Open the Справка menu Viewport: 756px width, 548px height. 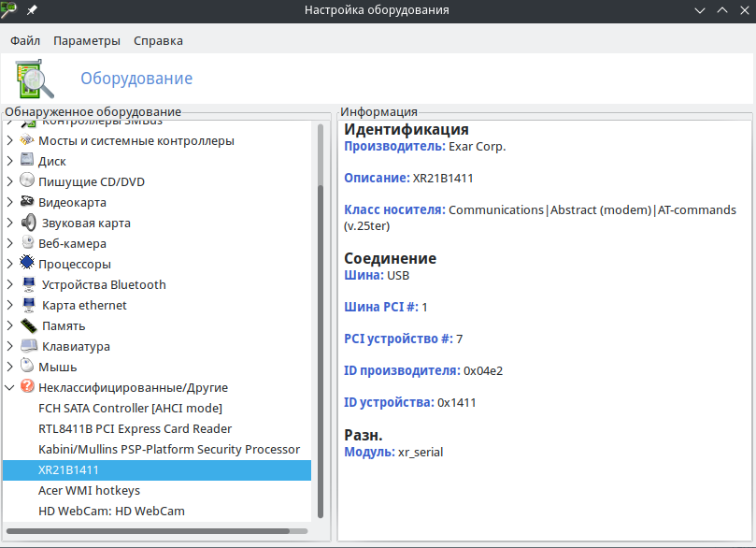158,40
